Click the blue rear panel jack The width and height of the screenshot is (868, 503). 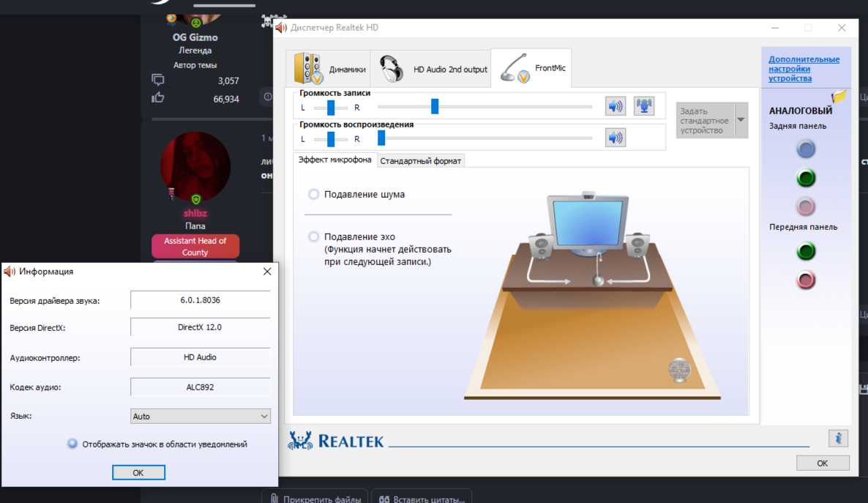pyautogui.click(x=806, y=149)
